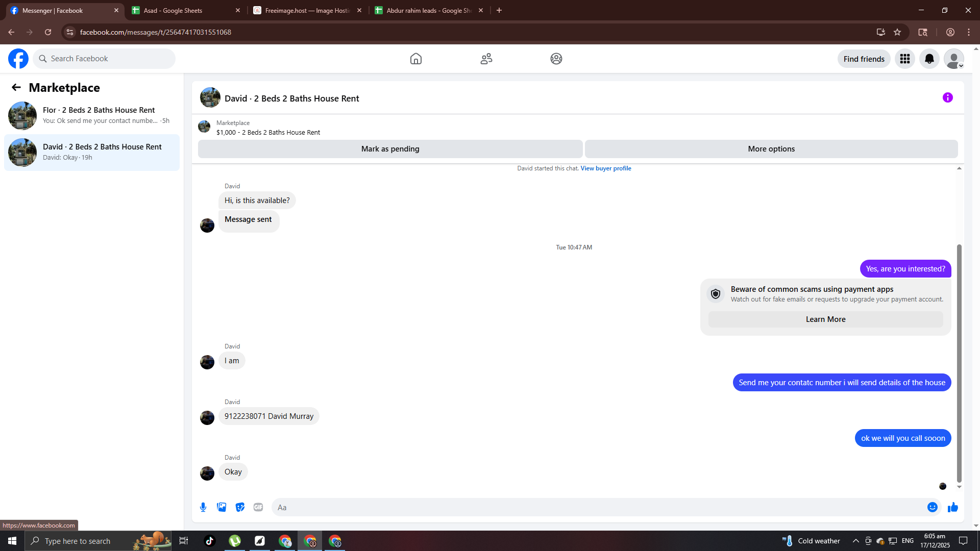980x551 pixels.
Task: Show hidden system tray icons chevron
Action: coord(855,541)
